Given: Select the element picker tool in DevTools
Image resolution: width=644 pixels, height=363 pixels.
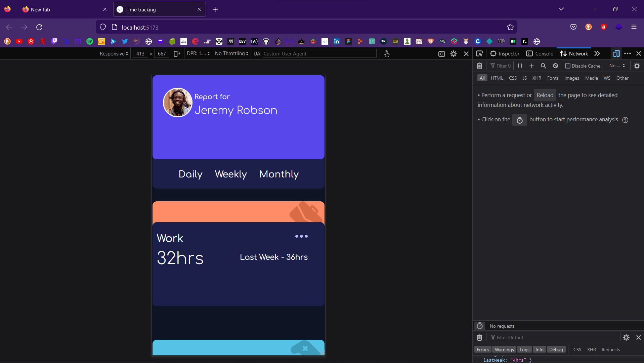Looking at the screenshot, I should pyautogui.click(x=479, y=53).
